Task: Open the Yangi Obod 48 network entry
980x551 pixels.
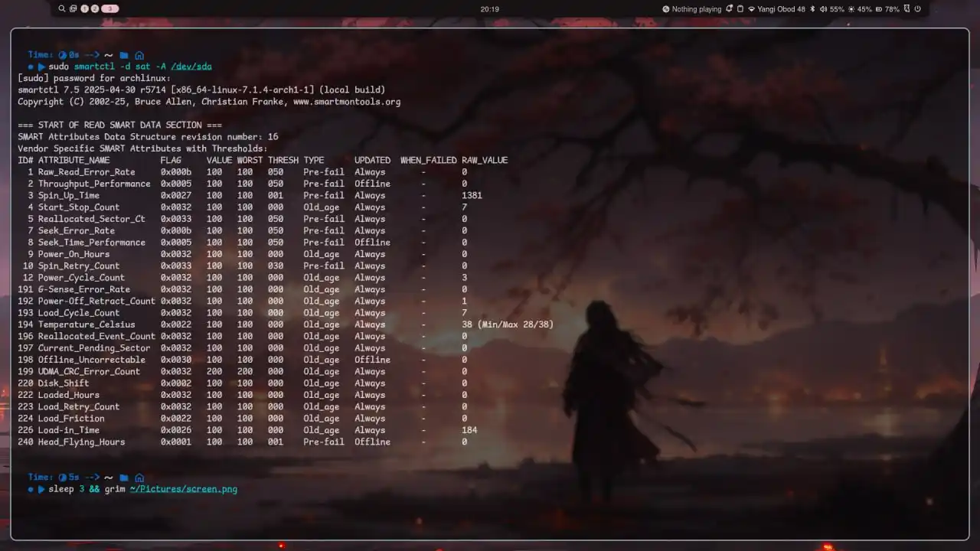Action: [781, 9]
